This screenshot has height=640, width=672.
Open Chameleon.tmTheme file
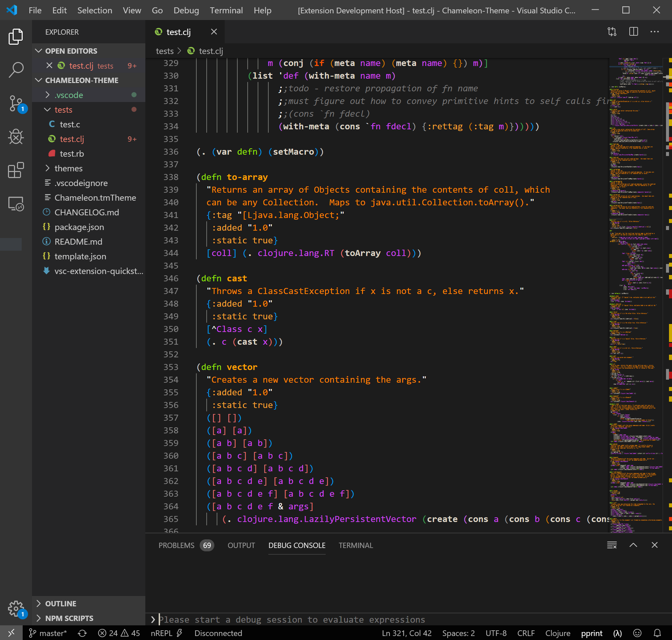click(89, 198)
